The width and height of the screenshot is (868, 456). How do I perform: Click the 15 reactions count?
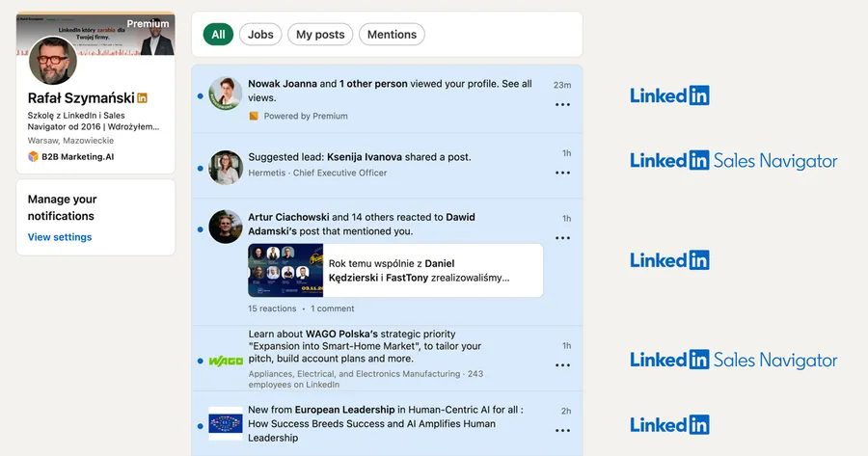[272, 308]
